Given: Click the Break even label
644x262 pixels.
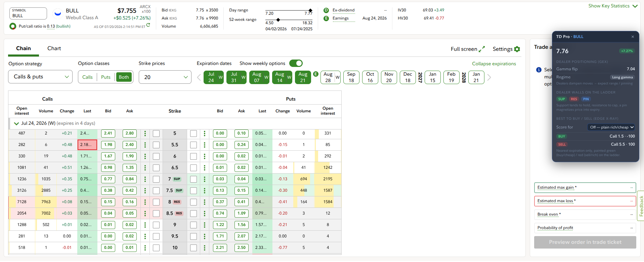Looking at the screenshot, I should 549,215.
